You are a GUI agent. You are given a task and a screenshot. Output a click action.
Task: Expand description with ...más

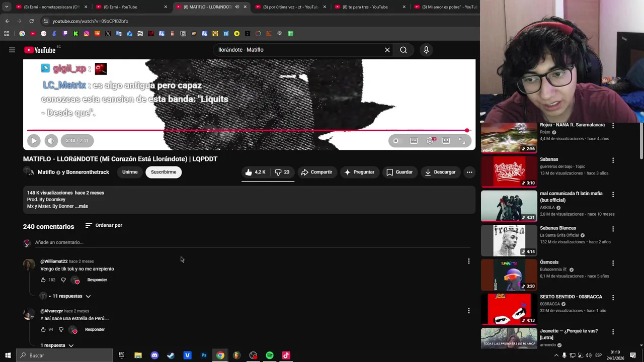[x=82, y=206]
